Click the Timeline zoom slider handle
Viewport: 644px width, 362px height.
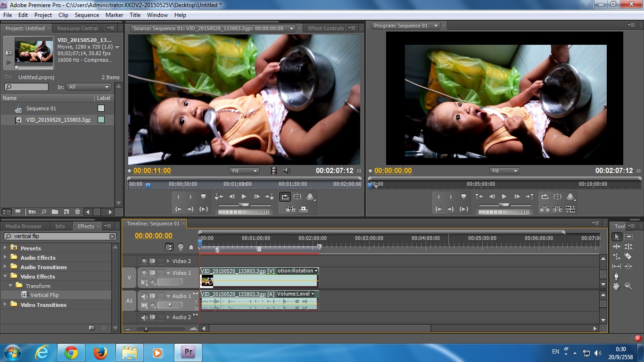tap(146, 329)
